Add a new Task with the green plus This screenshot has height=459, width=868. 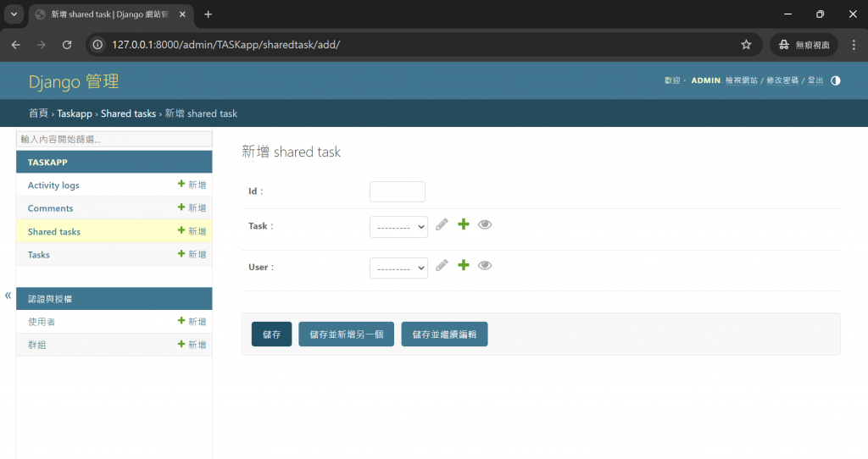(464, 224)
